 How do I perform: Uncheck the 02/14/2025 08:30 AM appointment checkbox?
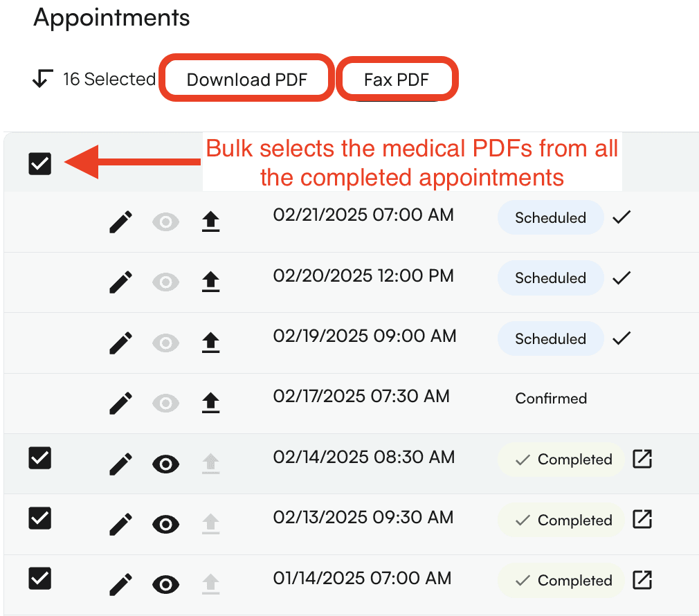click(x=40, y=458)
